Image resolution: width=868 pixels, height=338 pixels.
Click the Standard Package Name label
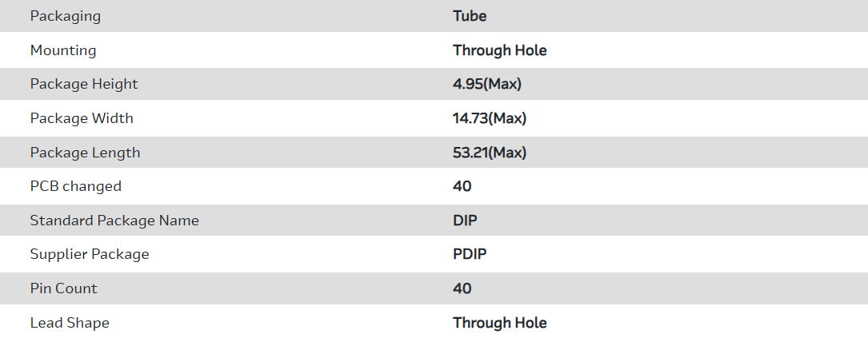[x=114, y=221]
